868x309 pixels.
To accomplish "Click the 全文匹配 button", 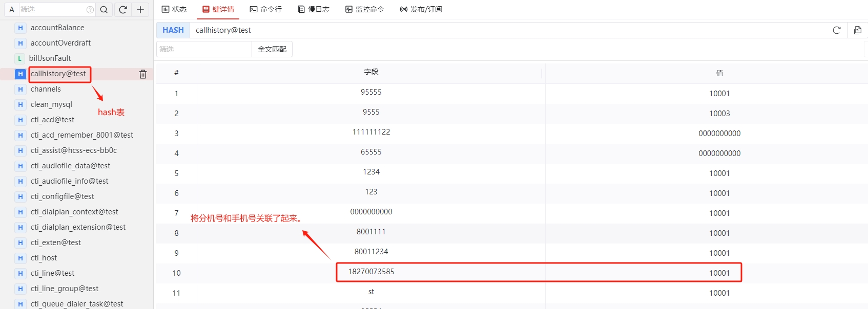I will pos(272,49).
